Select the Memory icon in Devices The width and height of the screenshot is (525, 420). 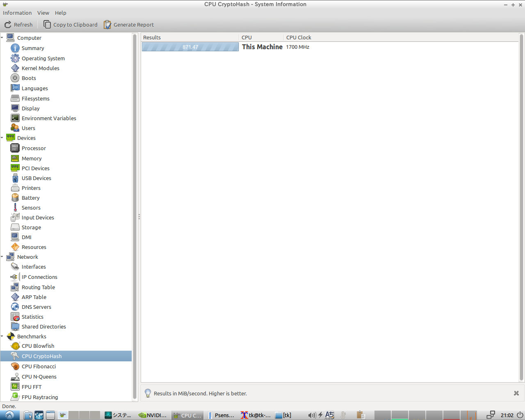(15, 158)
